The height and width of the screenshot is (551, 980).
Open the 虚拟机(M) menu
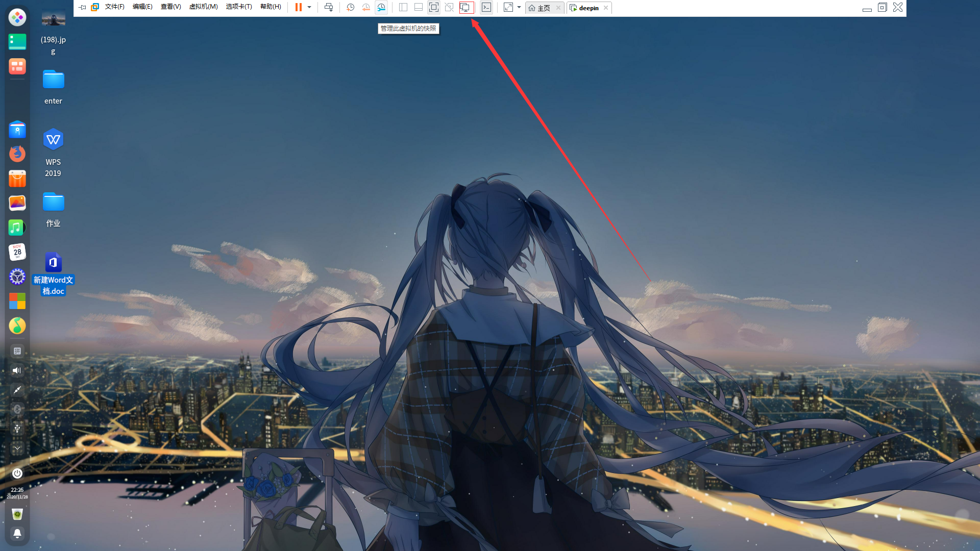point(204,7)
